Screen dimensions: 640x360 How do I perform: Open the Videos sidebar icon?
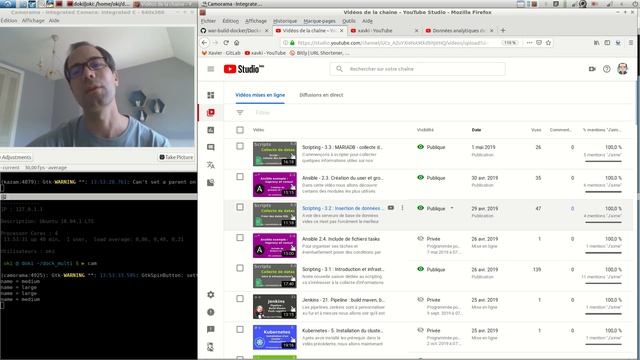(x=211, y=113)
